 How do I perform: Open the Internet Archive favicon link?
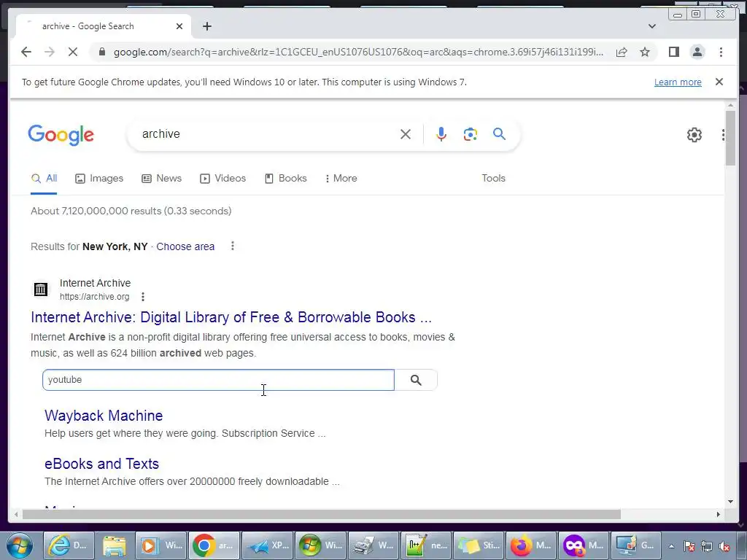click(41, 289)
